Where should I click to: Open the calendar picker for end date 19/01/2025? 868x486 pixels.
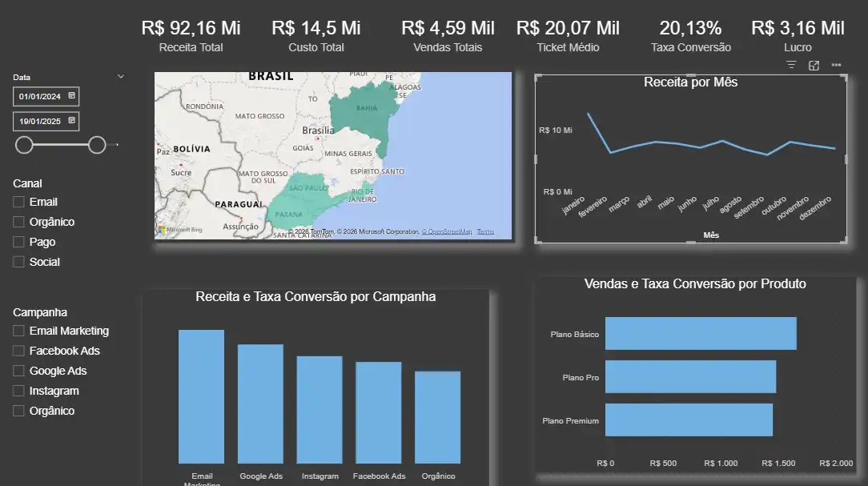[x=71, y=121]
